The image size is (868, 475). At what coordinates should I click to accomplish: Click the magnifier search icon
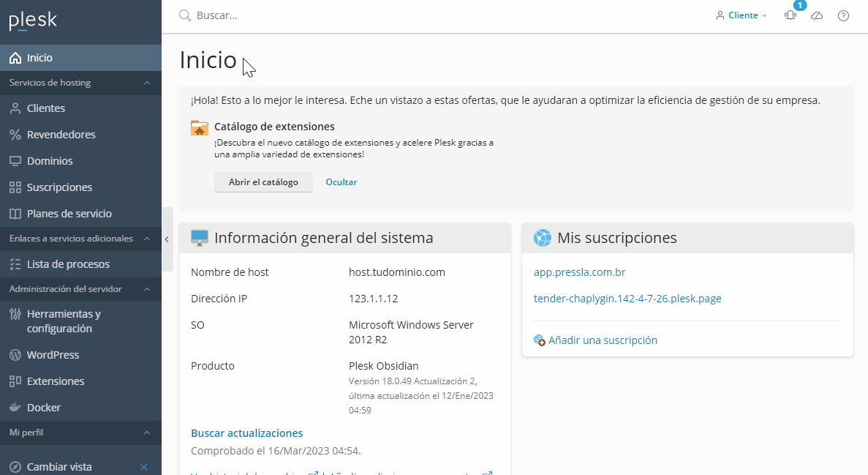point(185,15)
